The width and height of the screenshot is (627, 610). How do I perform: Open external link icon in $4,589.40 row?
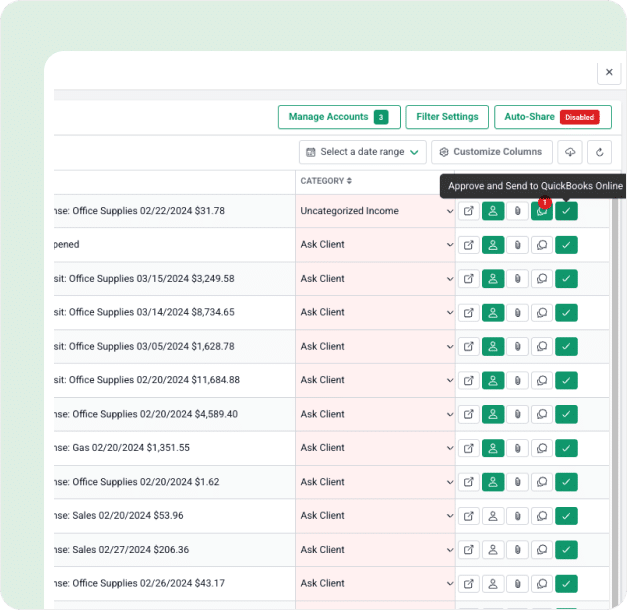(x=469, y=414)
